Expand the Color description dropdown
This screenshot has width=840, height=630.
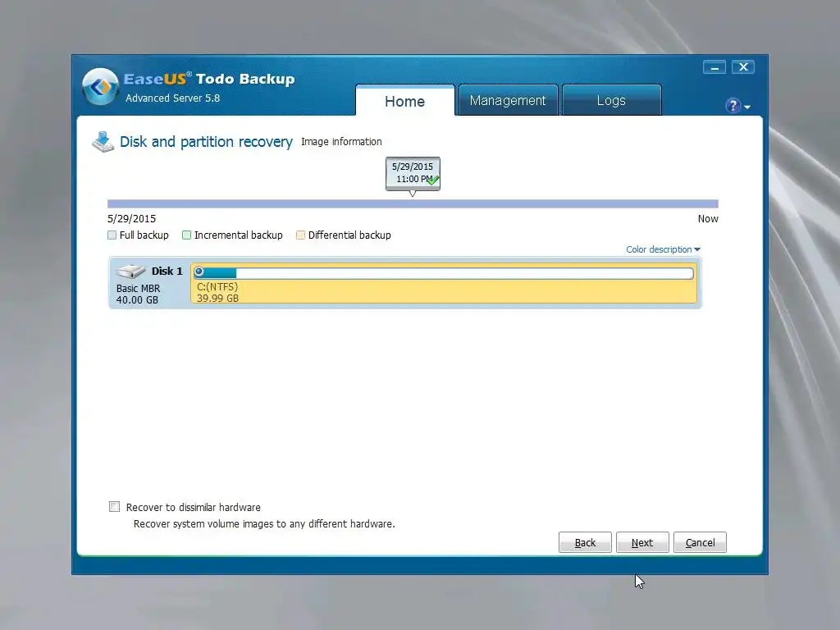[663, 249]
